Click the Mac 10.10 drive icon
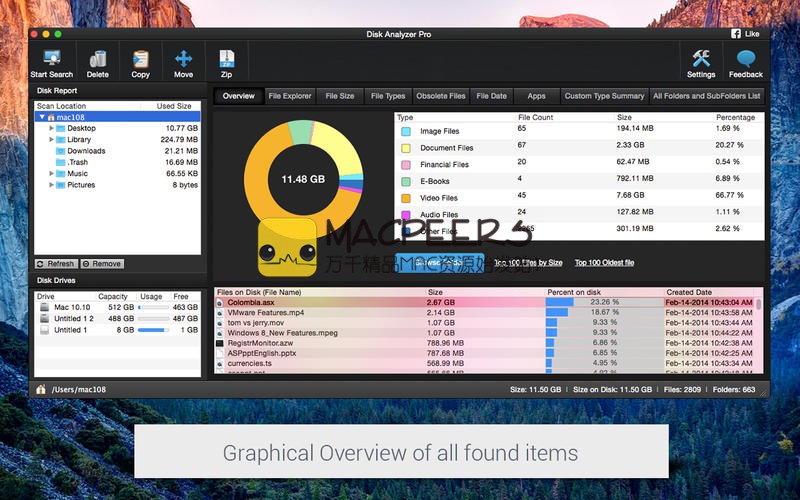800x500 pixels. click(x=45, y=307)
